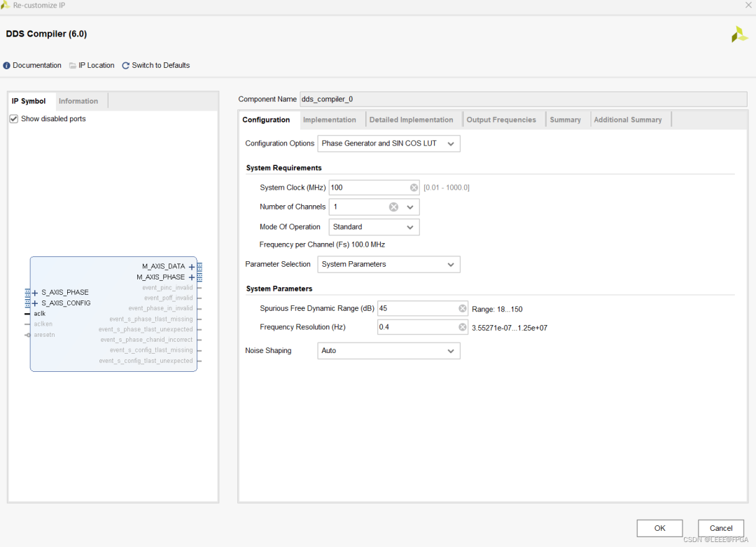
Task: Expand the M_AXIS_PHASE port plus icon
Action: click(192, 277)
